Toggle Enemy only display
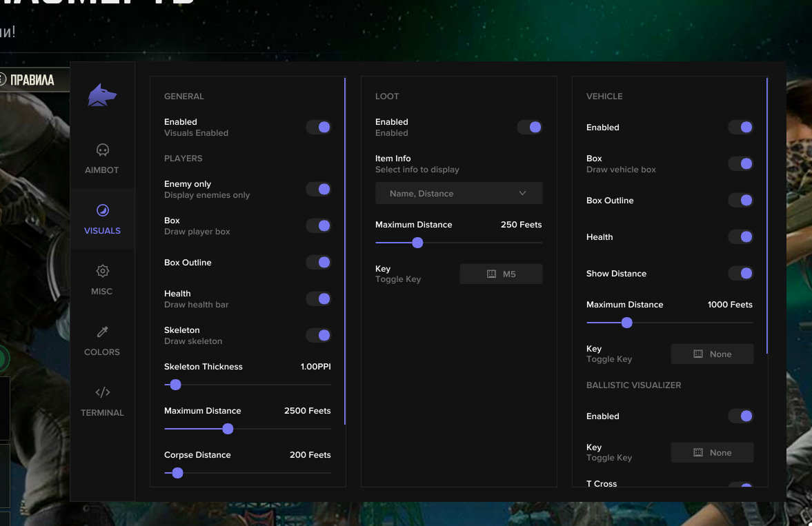This screenshot has height=526, width=812. coord(318,189)
